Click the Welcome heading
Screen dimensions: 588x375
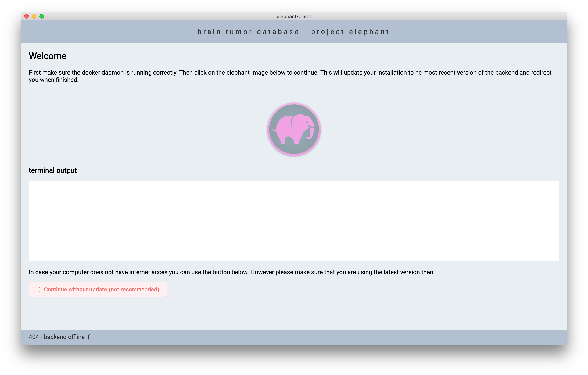pyautogui.click(x=47, y=56)
